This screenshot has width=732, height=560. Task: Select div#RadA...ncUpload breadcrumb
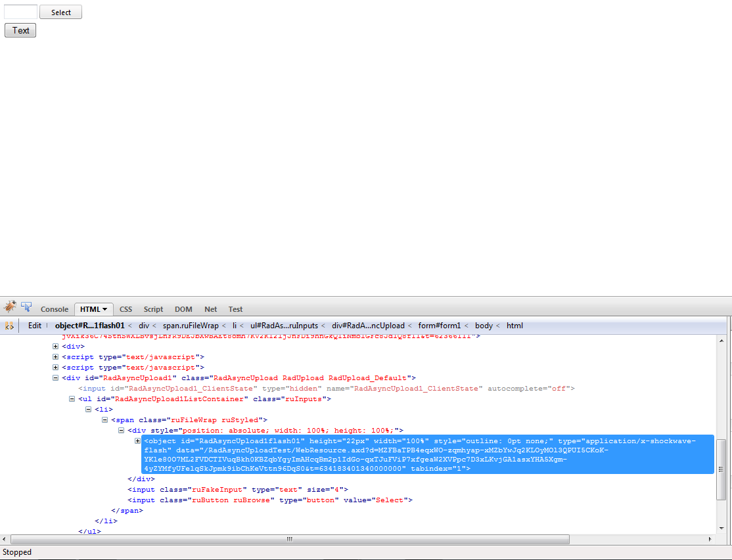(369, 326)
